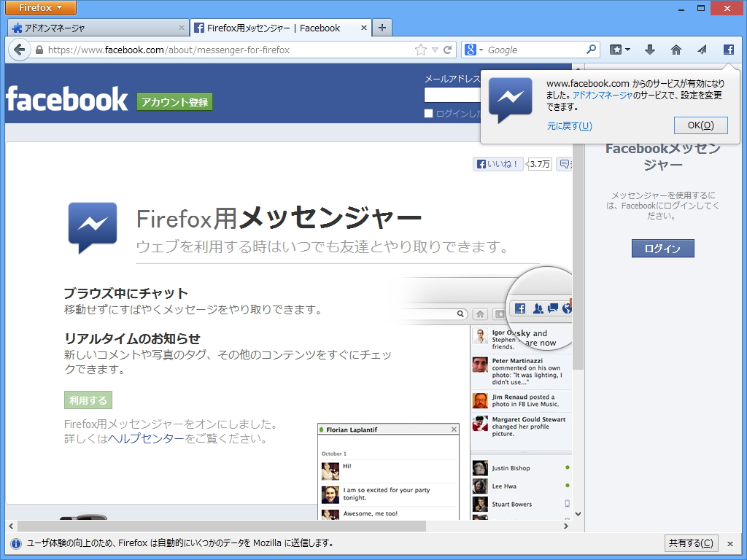Click the padlock site identity icon
The height and width of the screenshot is (560, 747).
39,50
